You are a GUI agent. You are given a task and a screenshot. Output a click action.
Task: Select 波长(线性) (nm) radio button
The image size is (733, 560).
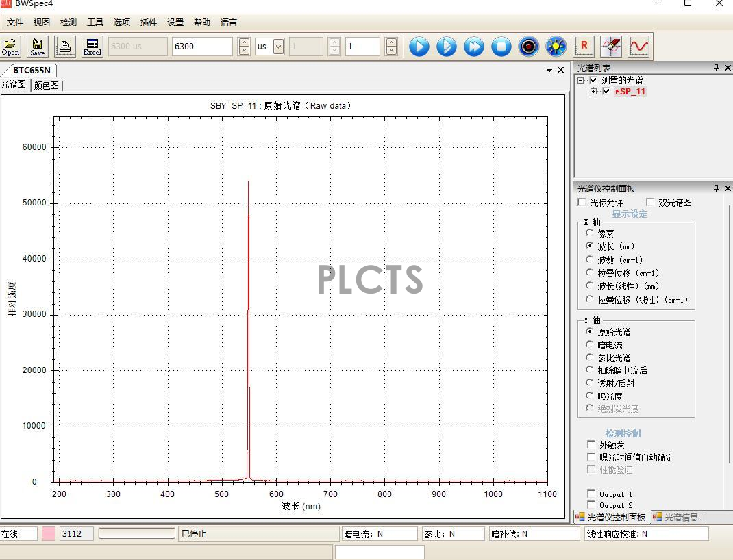coord(590,285)
